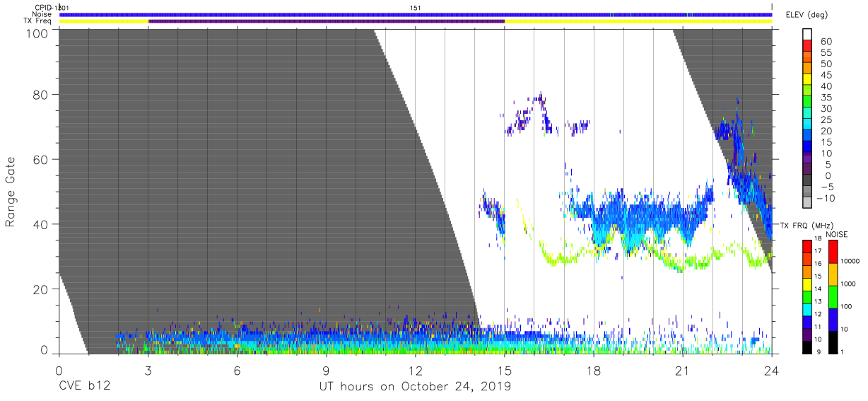Click the 'Noise' row label at top left
The height and width of the screenshot is (401, 868).
(42, 14)
